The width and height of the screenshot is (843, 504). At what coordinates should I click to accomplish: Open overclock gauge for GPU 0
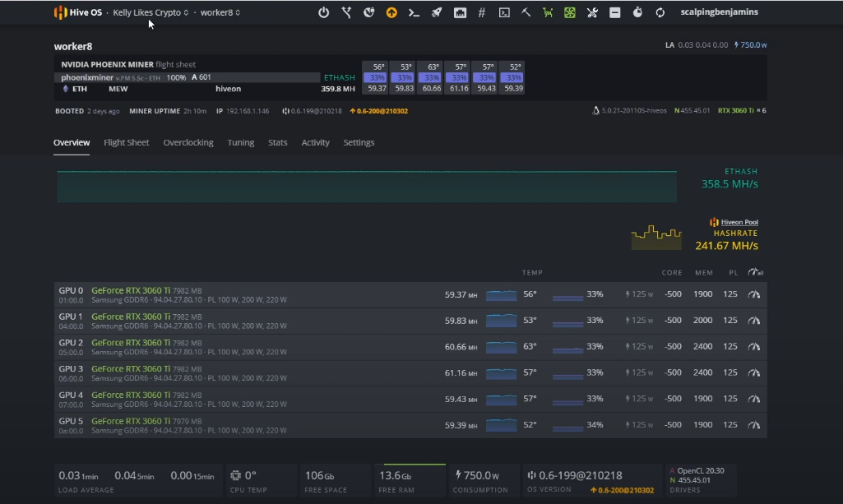click(753, 294)
